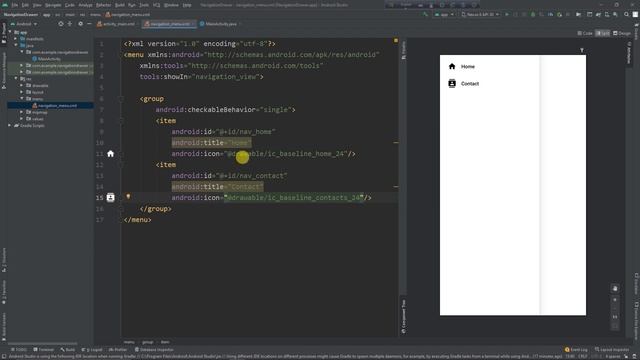This screenshot has width=640, height=360.
Task: Click the pan hand icon in preview
Action: point(615,288)
